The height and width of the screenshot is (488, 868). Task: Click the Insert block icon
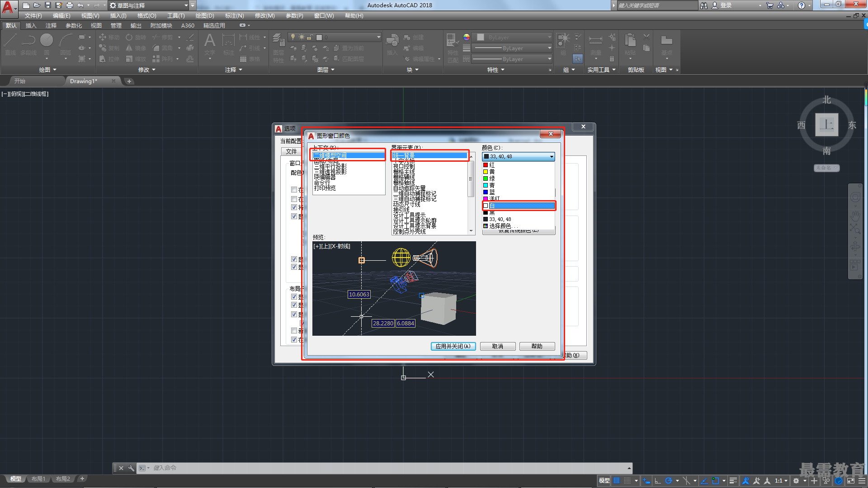click(x=392, y=44)
